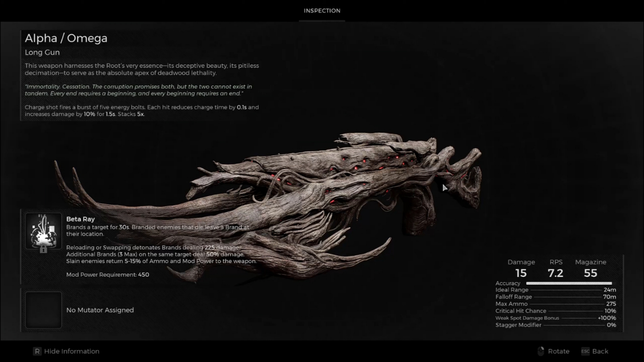Viewport: 644px width, 362px height.
Task: Select the empty mutator slot box
Action: tap(44, 310)
